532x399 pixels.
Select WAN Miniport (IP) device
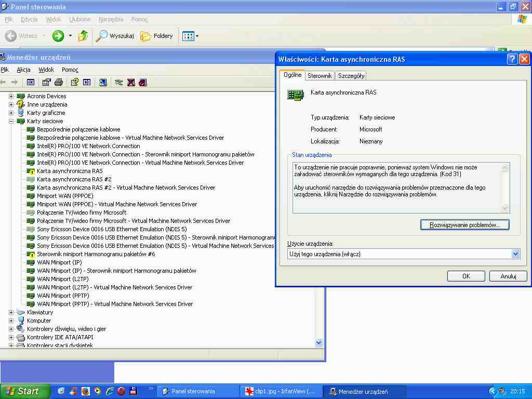59,262
